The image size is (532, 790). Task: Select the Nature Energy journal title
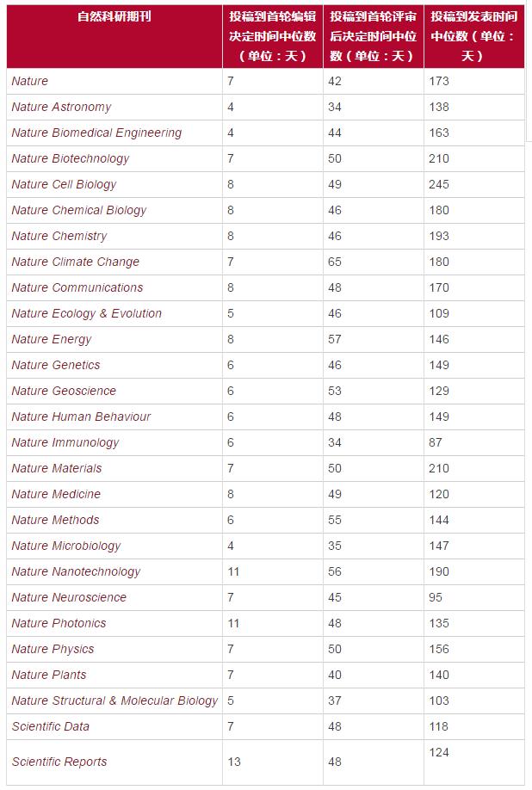click(52, 340)
